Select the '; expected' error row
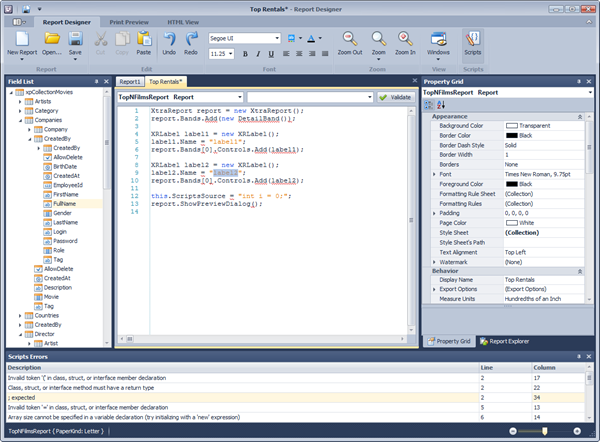The width and height of the screenshot is (600, 442). [x=295, y=398]
